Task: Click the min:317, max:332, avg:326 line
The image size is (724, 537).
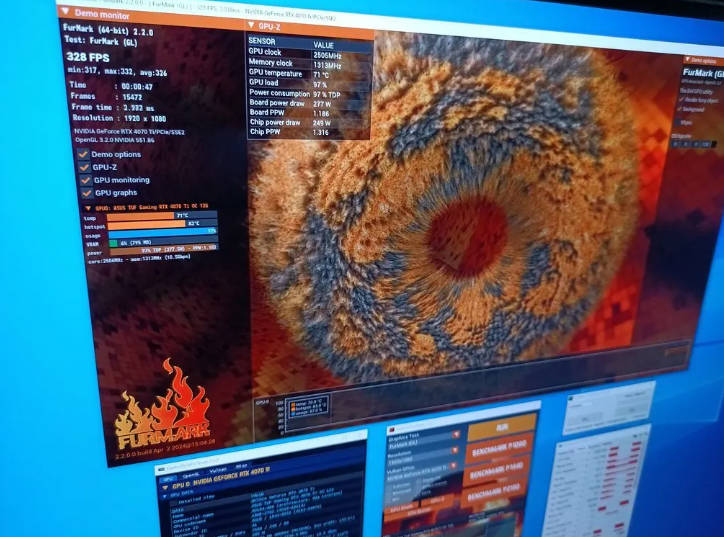Action: pyautogui.click(x=117, y=72)
